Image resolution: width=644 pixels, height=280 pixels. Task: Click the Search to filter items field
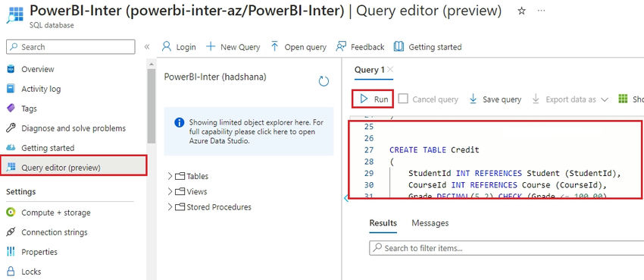[506, 248]
